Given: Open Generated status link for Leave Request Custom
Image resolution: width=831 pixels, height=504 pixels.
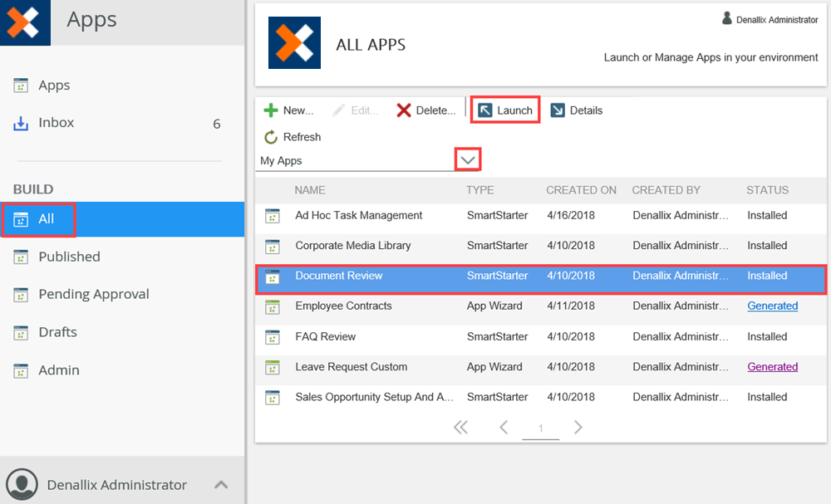Looking at the screenshot, I should [772, 367].
